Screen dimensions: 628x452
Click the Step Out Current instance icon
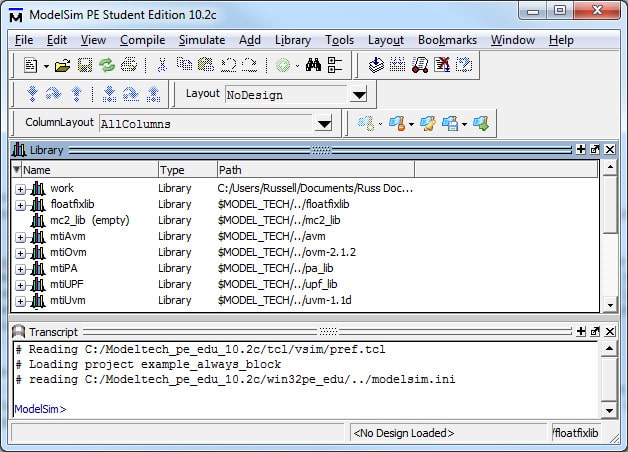(153, 94)
